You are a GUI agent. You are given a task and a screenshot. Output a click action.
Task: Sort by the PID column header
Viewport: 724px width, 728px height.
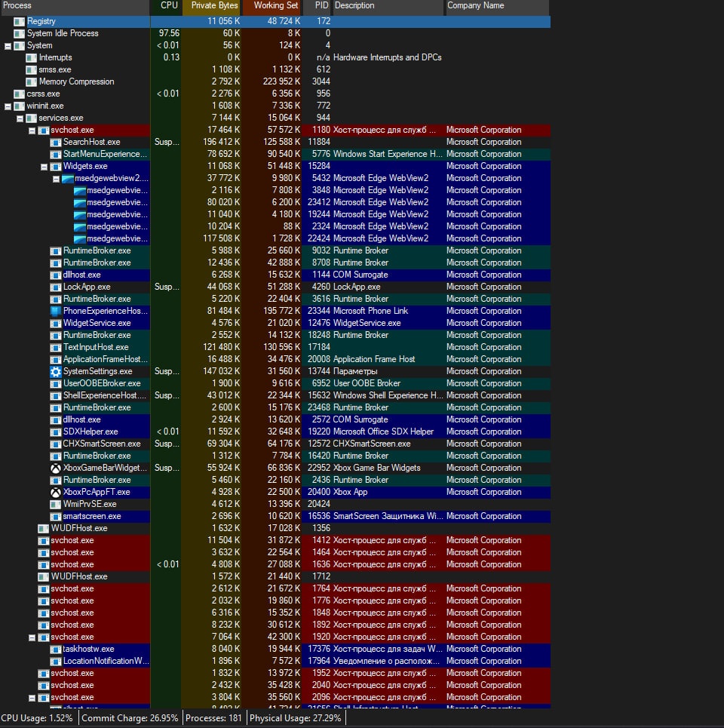tap(317, 5)
